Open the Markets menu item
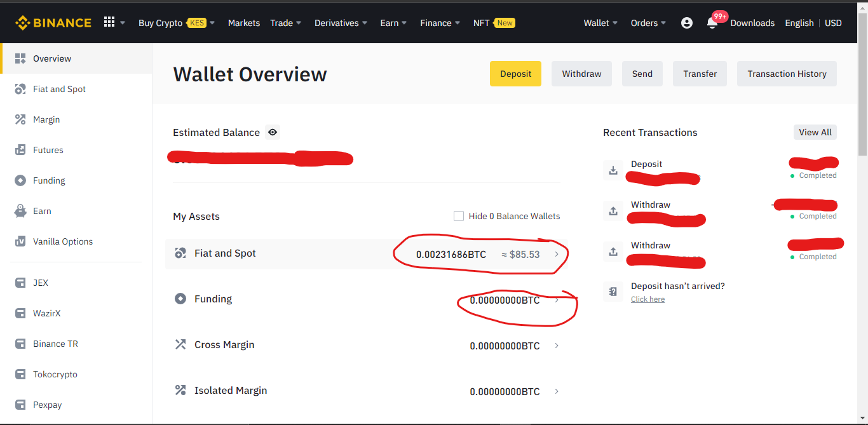Image resolution: width=868 pixels, height=425 pixels. click(x=244, y=23)
